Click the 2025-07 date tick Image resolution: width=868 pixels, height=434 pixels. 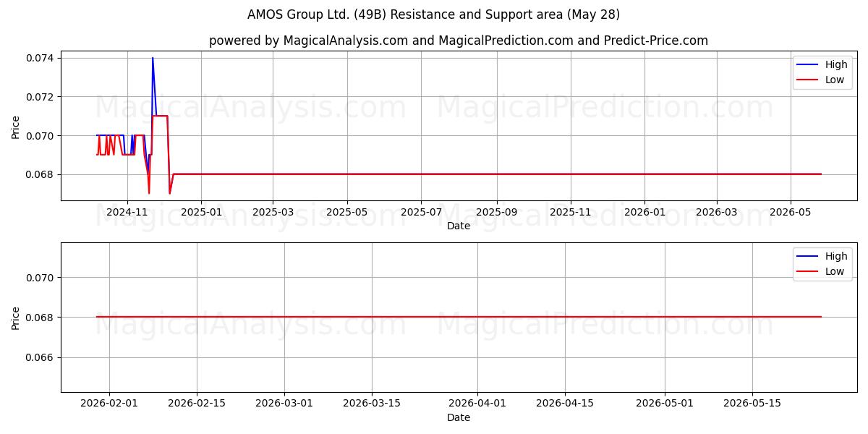[x=421, y=212]
